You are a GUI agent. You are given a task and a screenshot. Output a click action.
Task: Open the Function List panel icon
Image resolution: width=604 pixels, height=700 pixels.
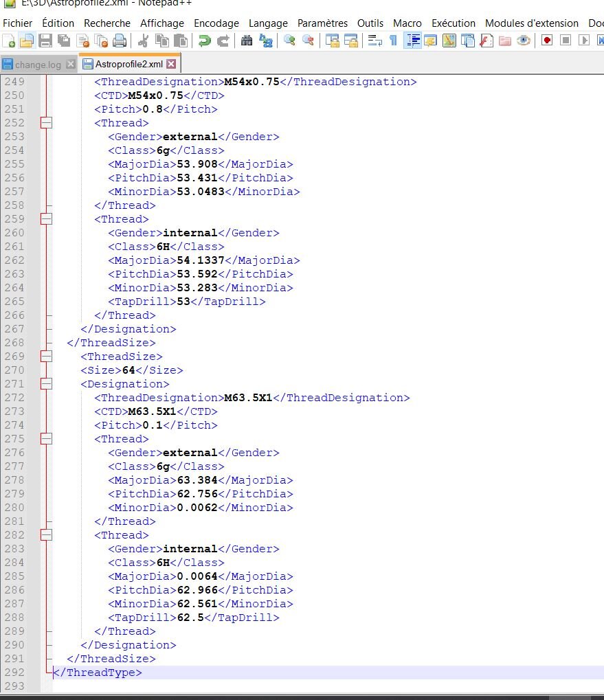486,41
